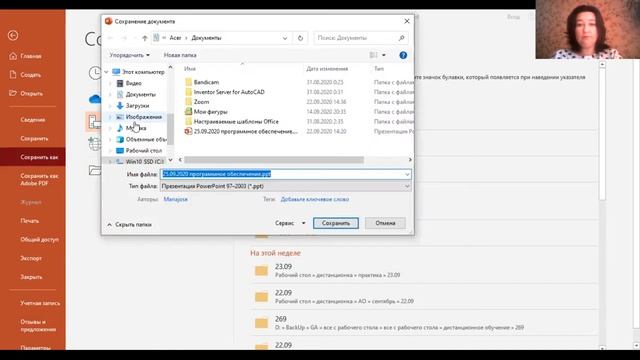Click the Имя файла input field

click(282, 174)
